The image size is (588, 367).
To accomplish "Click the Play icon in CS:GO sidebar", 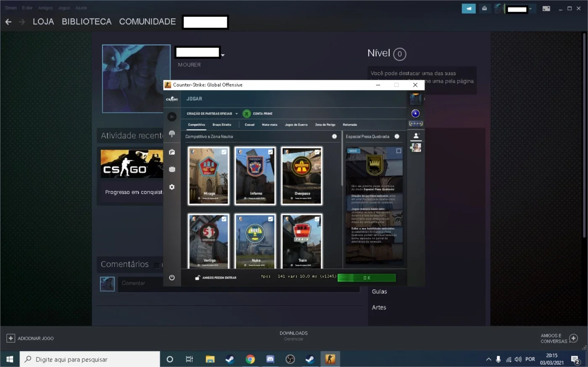I will [x=172, y=116].
